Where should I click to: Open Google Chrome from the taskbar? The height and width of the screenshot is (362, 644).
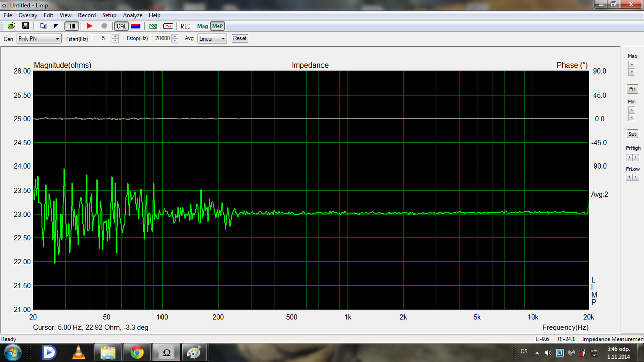pos(137,352)
